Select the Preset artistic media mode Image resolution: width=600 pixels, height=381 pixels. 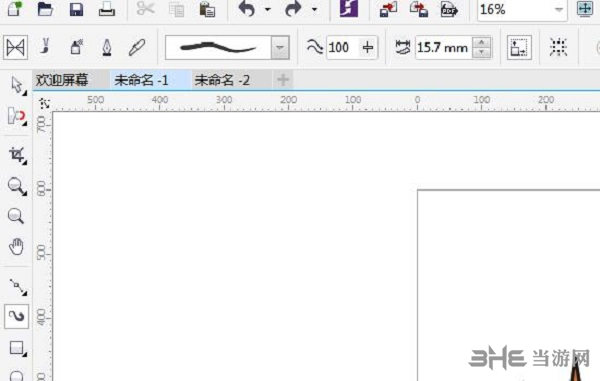click(15, 47)
